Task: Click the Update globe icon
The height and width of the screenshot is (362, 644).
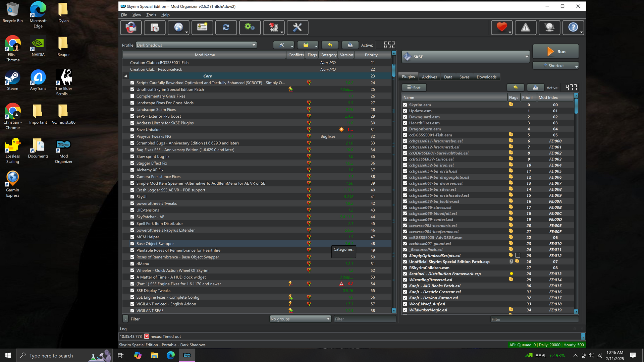Action: (549, 27)
